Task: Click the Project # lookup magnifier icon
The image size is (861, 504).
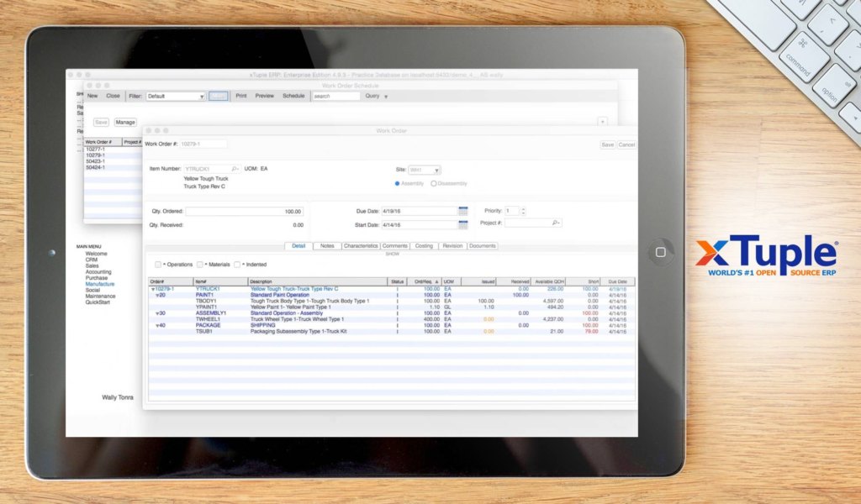Action: click(556, 223)
